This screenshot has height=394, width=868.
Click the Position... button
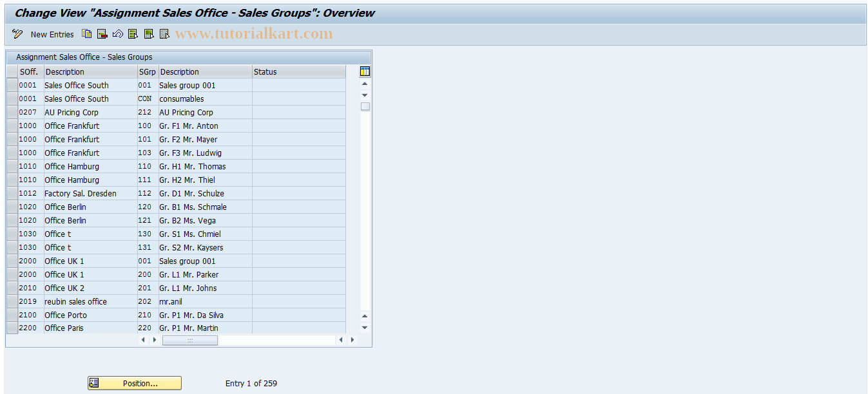134,382
